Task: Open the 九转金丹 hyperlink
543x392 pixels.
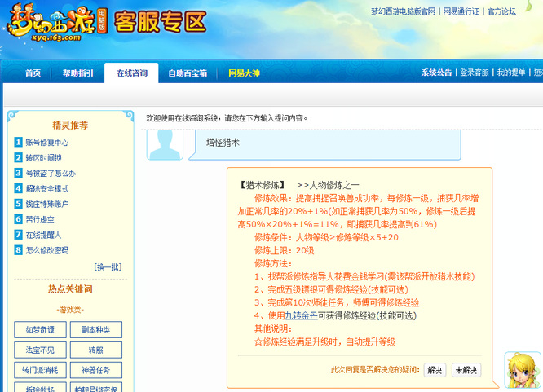Action: [301, 315]
